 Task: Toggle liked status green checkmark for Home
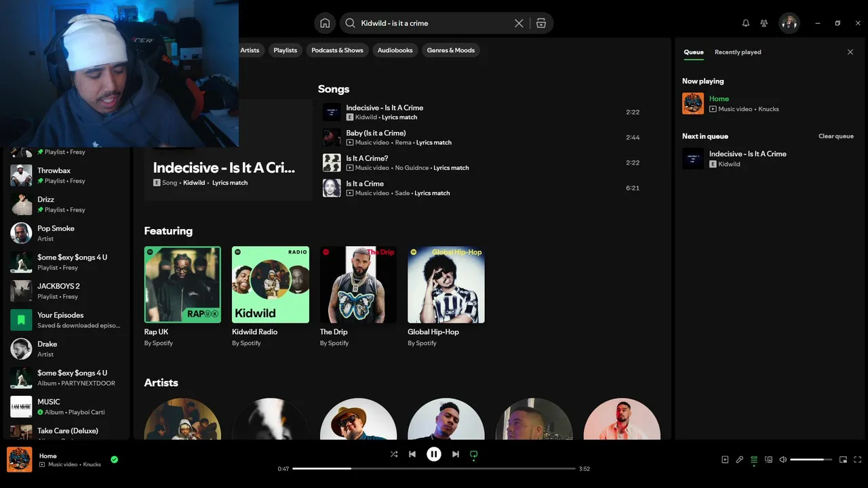click(x=115, y=460)
